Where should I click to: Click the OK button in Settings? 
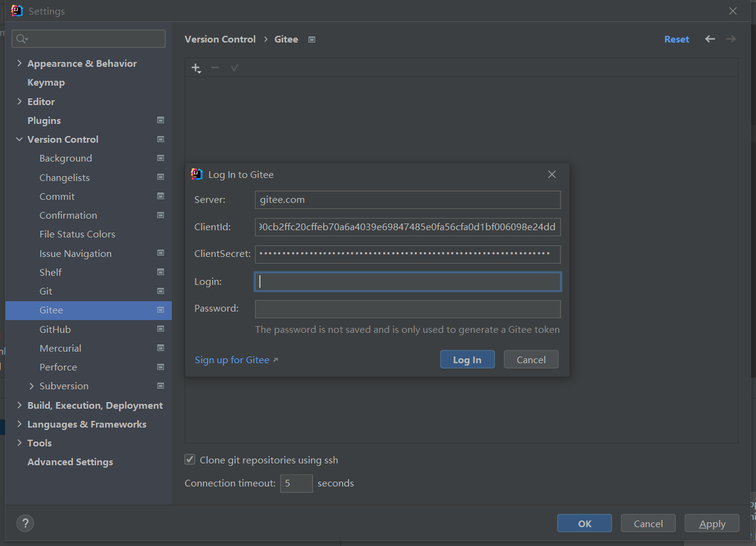(584, 524)
